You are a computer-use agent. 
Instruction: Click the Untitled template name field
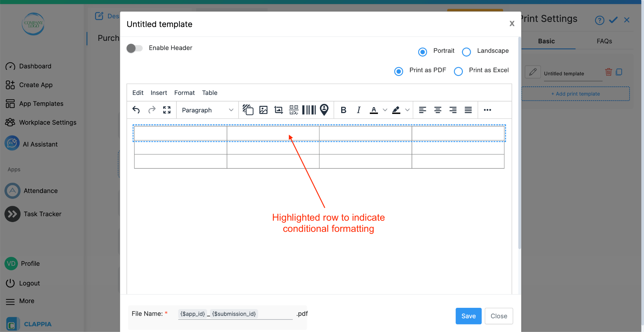pos(573,73)
